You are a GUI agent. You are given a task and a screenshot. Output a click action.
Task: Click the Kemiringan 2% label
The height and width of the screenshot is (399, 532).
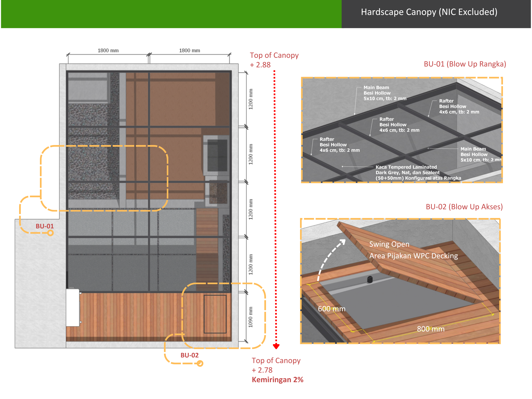[278, 380]
